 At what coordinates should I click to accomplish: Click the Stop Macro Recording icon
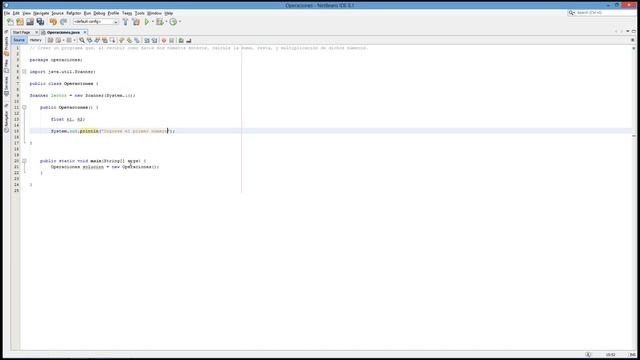tap(171, 40)
